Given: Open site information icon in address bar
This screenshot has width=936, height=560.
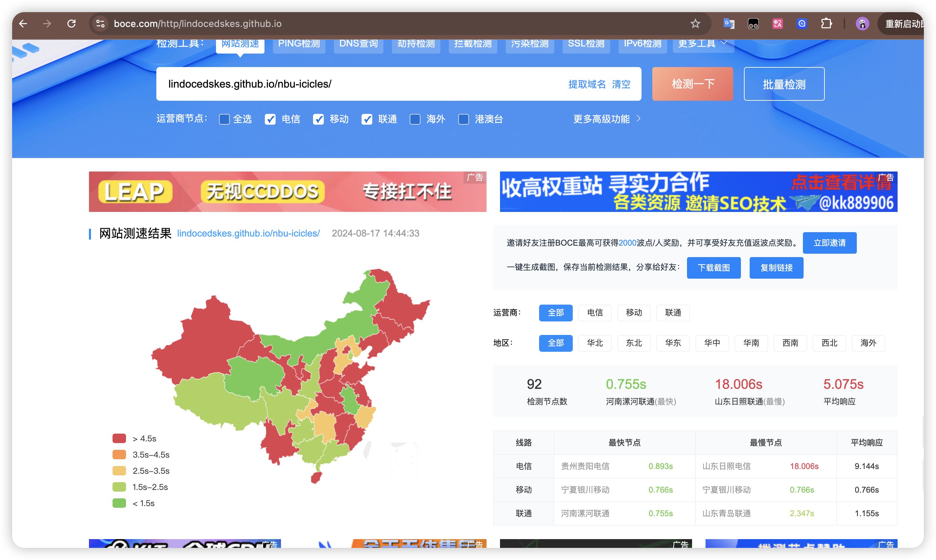Looking at the screenshot, I should coord(100,24).
